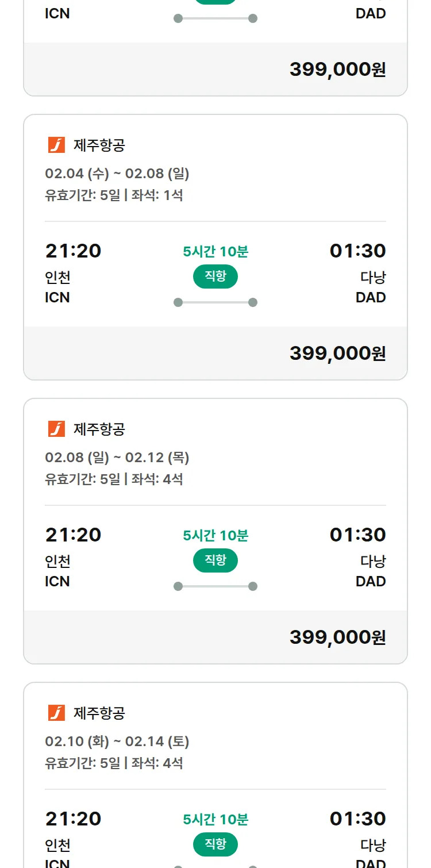431x868 pixels.
Task: Click 01:30 arrival time on 02.08 flight
Action: pyautogui.click(x=357, y=535)
